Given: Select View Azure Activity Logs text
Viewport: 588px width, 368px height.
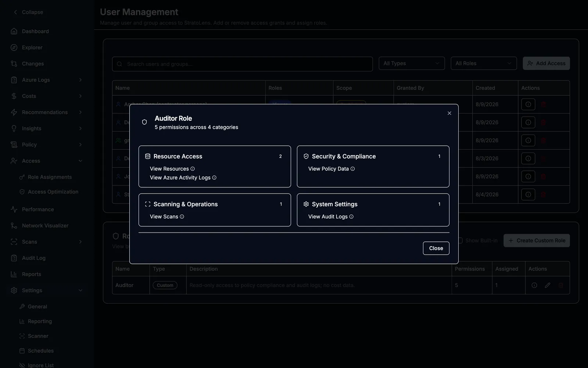Looking at the screenshot, I should pos(180,178).
